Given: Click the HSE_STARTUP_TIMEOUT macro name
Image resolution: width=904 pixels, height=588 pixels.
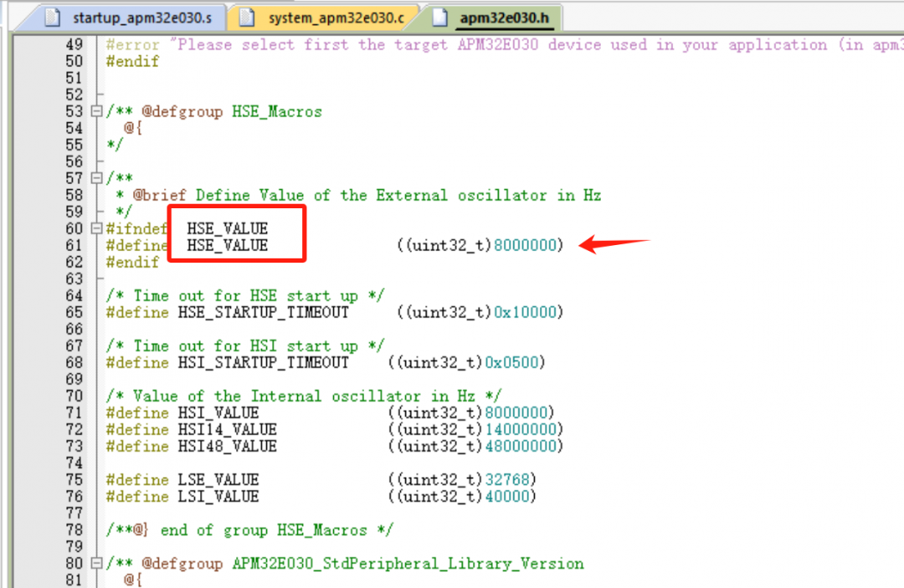Looking at the screenshot, I should point(263,313).
